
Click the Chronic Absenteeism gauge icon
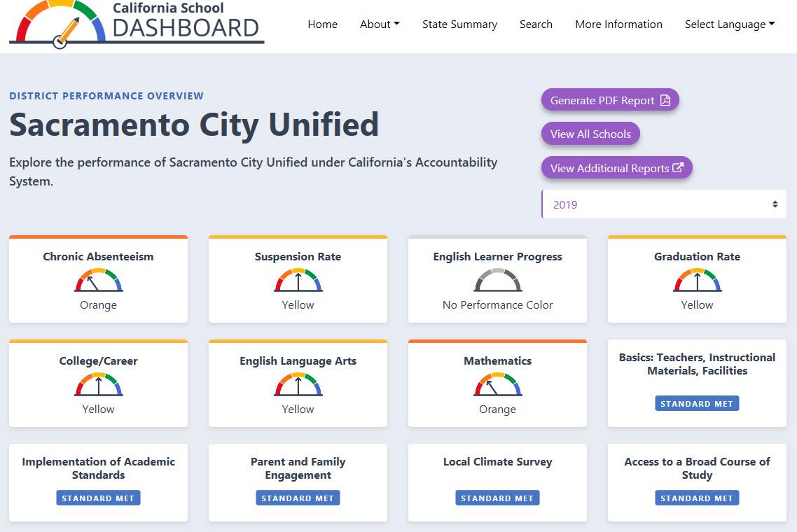tap(99, 280)
